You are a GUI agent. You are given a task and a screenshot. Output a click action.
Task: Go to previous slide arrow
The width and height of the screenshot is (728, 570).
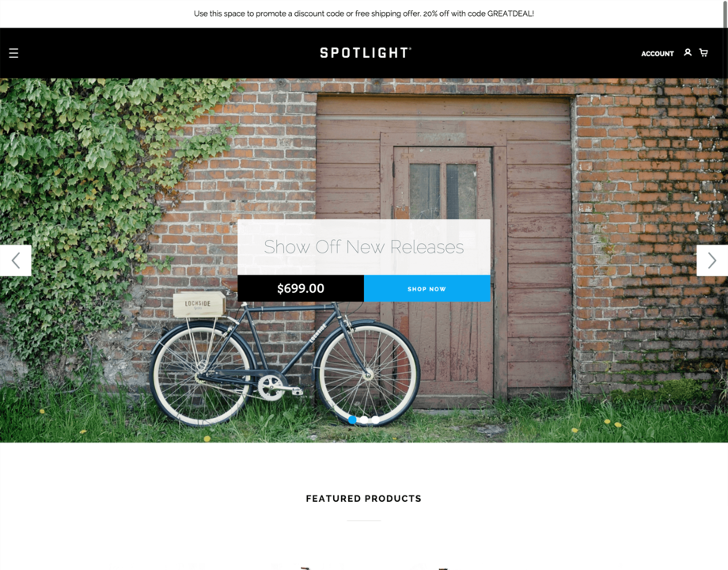[x=15, y=260]
